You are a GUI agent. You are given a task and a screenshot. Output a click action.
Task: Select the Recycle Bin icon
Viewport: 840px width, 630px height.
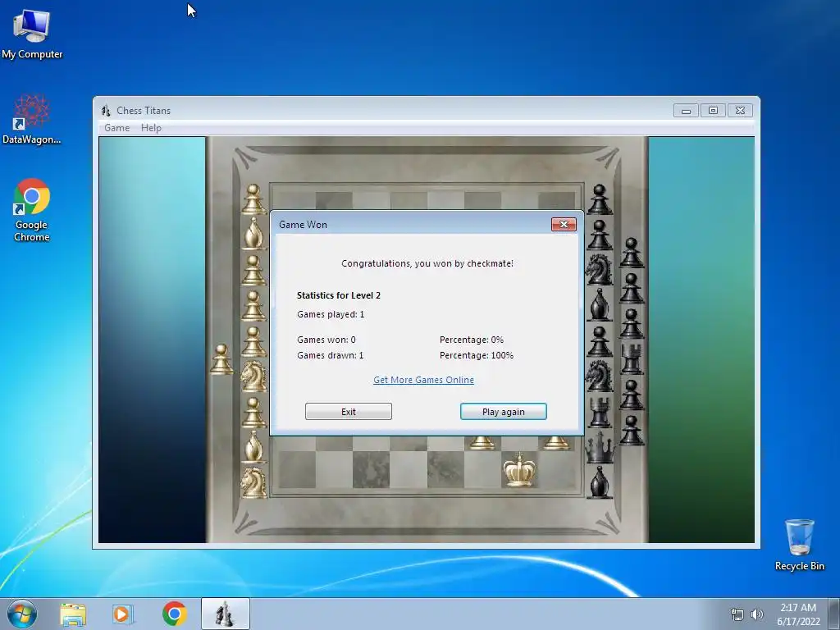pos(799,545)
